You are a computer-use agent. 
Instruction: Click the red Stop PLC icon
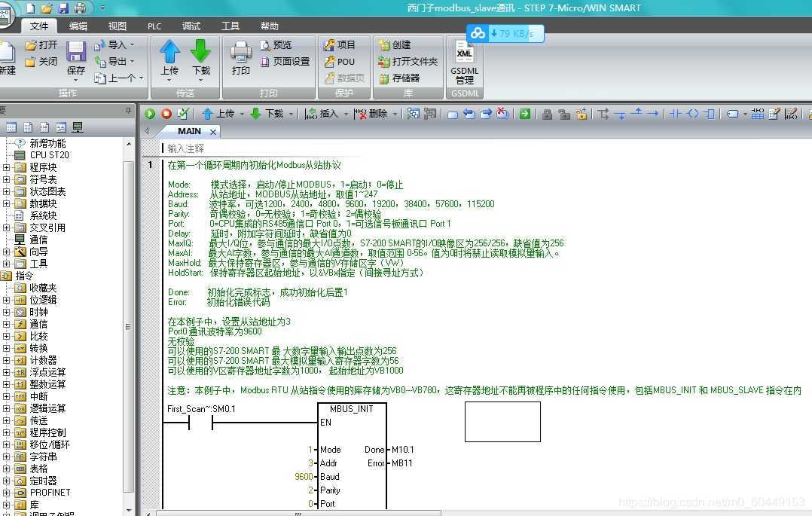click(x=166, y=114)
